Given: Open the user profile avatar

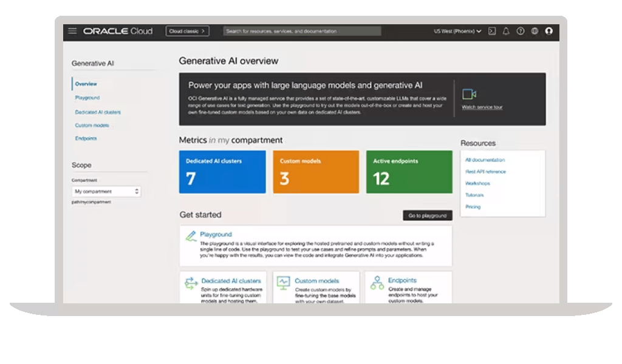Looking at the screenshot, I should (x=549, y=31).
